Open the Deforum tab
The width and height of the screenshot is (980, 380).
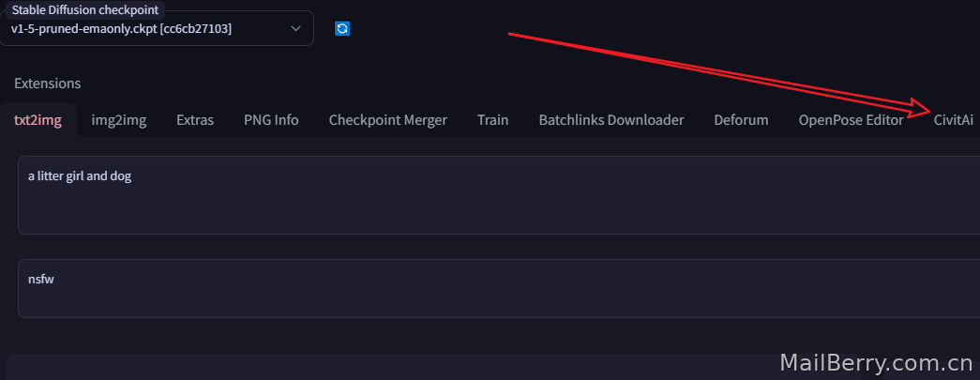[741, 120]
